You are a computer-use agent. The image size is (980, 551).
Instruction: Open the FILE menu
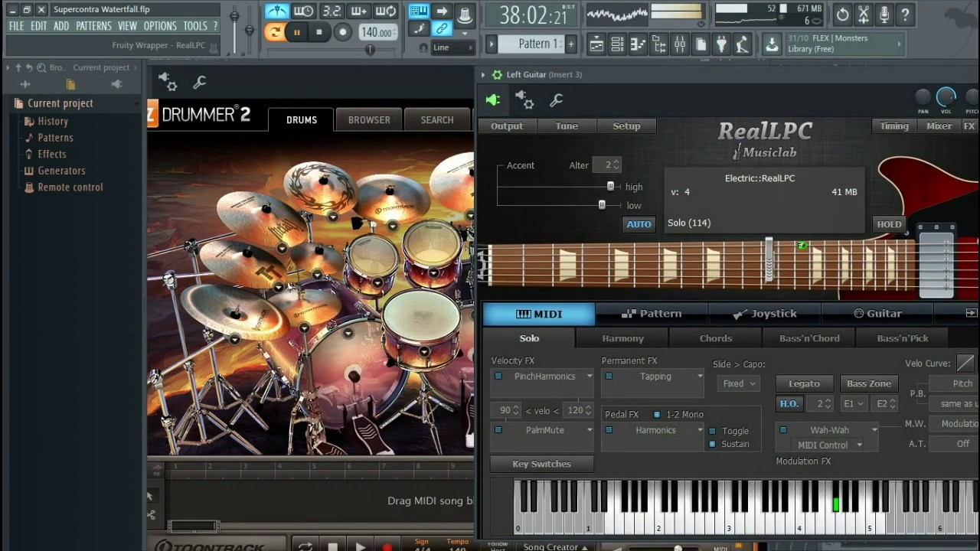[x=16, y=26]
